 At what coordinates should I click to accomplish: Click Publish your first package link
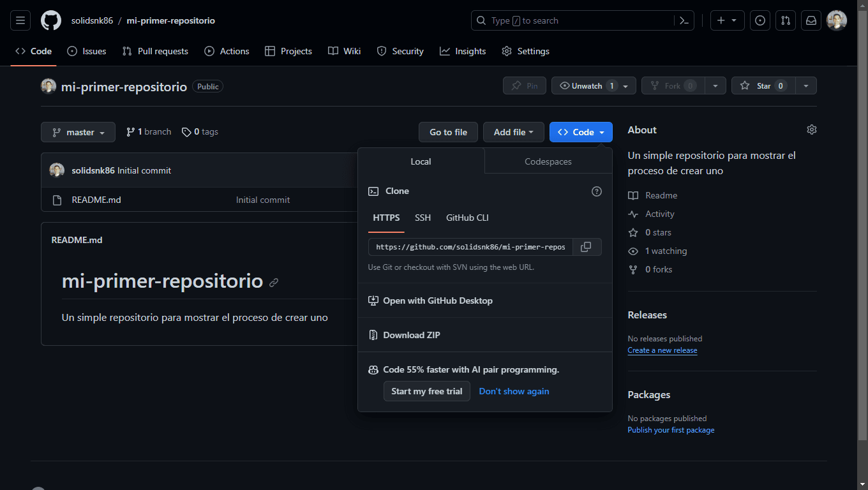point(671,430)
